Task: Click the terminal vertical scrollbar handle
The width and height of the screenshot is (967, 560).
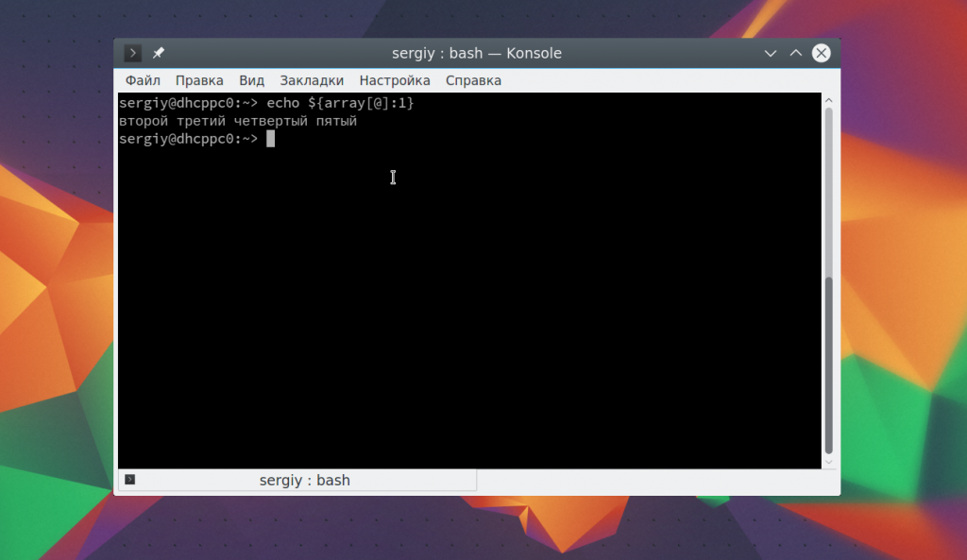Action: click(829, 364)
